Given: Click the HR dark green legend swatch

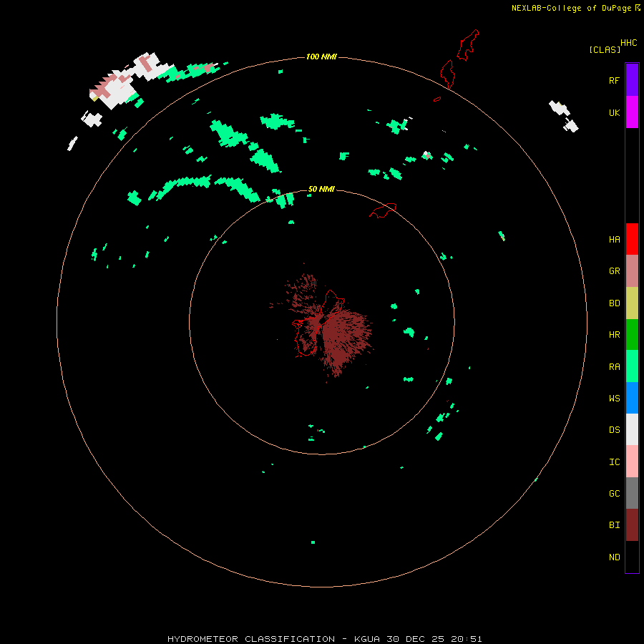Looking at the screenshot, I should [632, 335].
